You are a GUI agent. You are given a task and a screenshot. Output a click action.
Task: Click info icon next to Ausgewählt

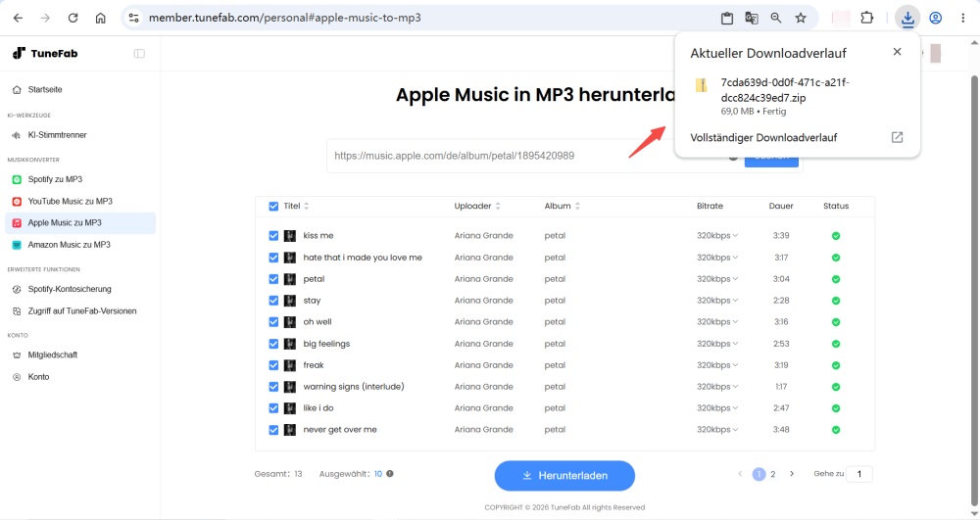pyautogui.click(x=390, y=474)
